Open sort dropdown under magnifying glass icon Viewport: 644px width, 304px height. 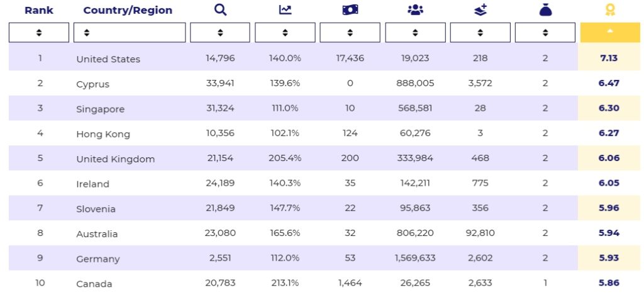click(x=220, y=33)
